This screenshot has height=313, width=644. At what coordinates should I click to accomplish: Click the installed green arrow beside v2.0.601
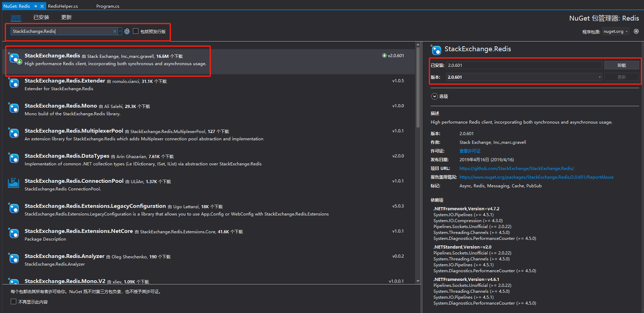[x=384, y=55]
